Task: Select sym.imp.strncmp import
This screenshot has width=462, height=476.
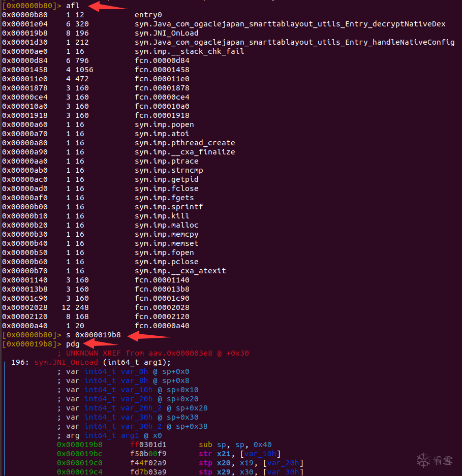Action: pos(169,170)
